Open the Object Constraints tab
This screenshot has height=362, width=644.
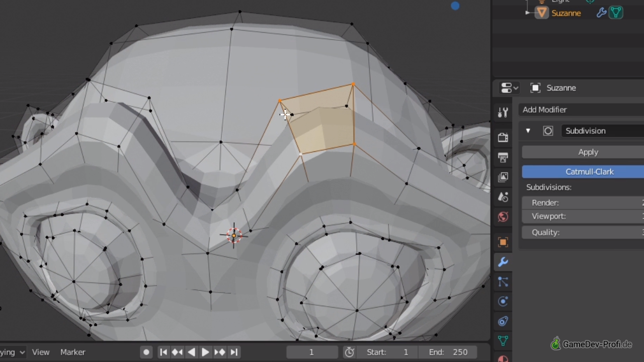(x=503, y=321)
